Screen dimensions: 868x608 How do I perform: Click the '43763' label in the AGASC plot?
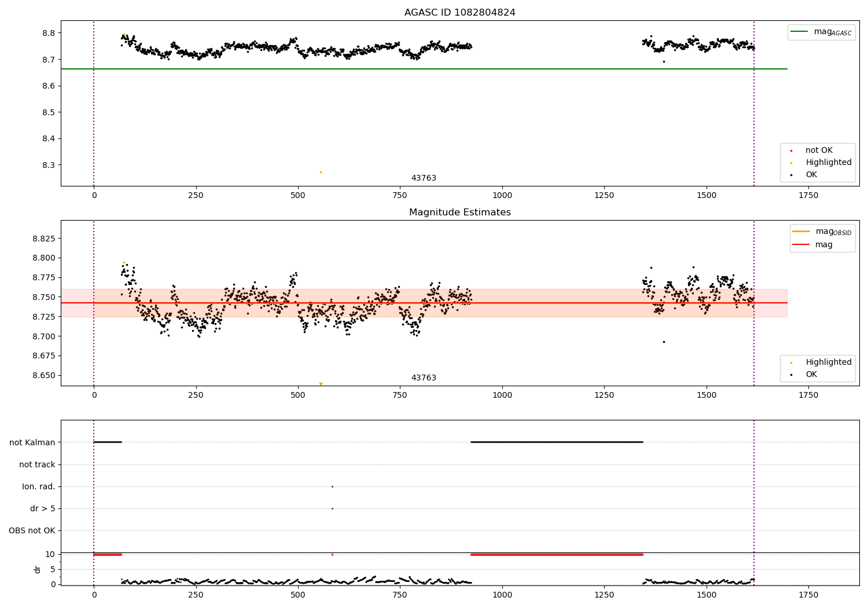click(x=424, y=178)
